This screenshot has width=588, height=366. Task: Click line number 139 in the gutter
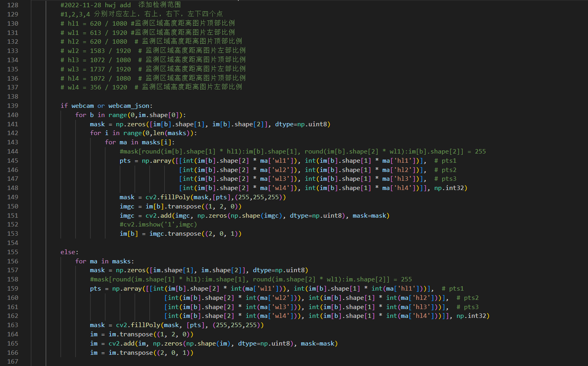pos(13,106)
